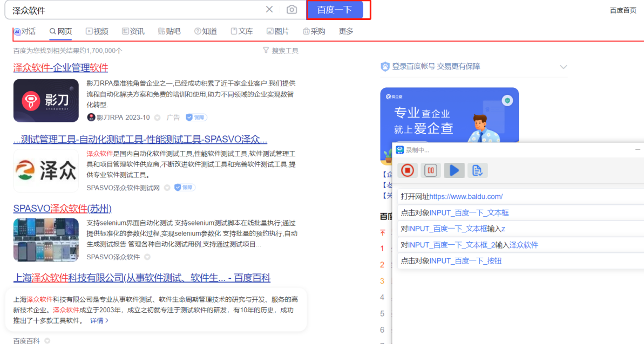Switch to the 视频 tab
Viewport: 644px width, 344px height.
pos(97,31)
